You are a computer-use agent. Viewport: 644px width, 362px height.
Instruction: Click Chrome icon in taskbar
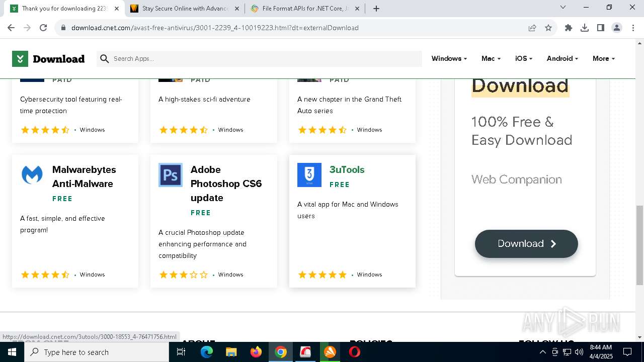click(281, 352)
